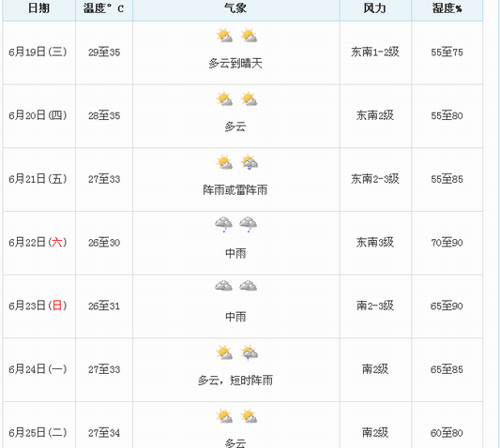Select the 多云到晴天 weather description
The image size is (500, 448).
235,64
